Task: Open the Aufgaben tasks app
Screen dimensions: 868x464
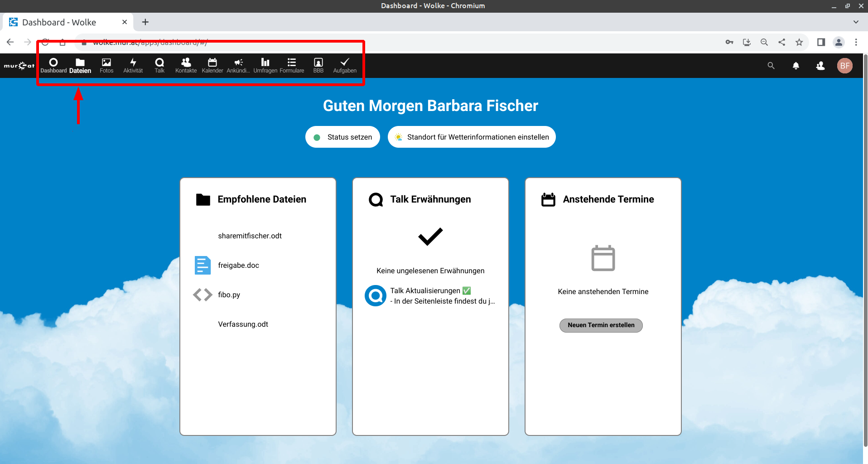Action: point(345,65)
